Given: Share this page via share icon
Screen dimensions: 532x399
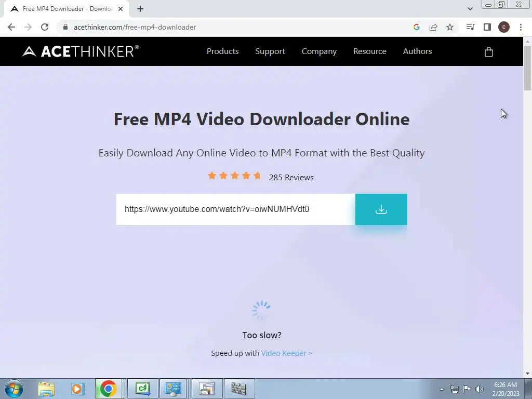Looking at the screenshot, I should pos(433,27).
